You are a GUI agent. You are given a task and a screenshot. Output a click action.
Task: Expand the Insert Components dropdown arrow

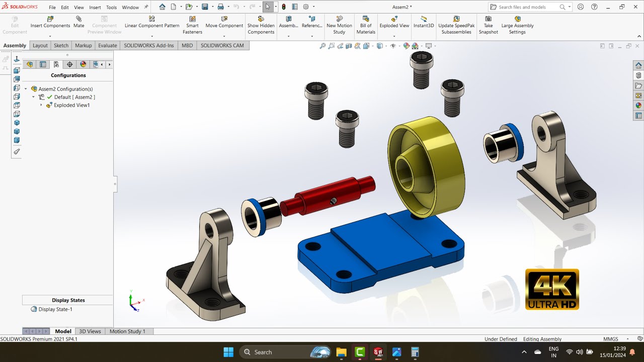click(50, 36)
